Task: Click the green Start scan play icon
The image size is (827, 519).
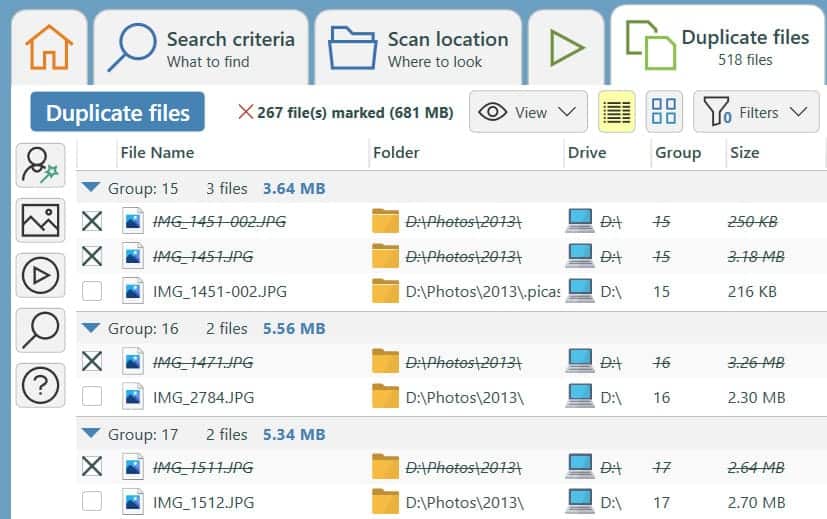Action: tap(566, 47)
